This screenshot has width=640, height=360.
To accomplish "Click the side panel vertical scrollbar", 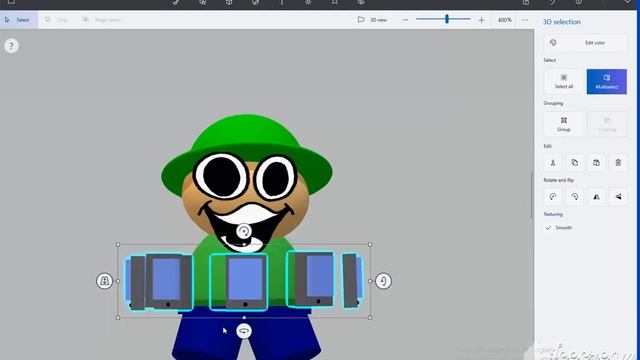I will click(x=532, y=195).
